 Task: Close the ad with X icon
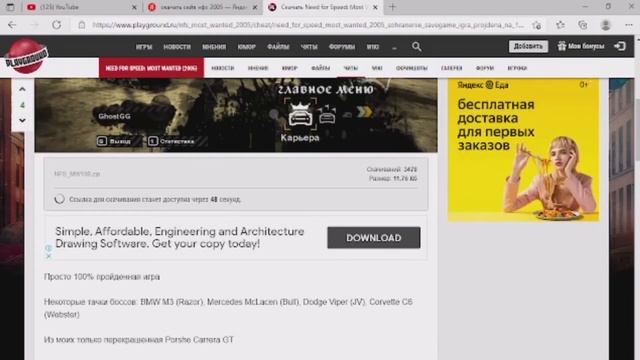coord(49,256)
